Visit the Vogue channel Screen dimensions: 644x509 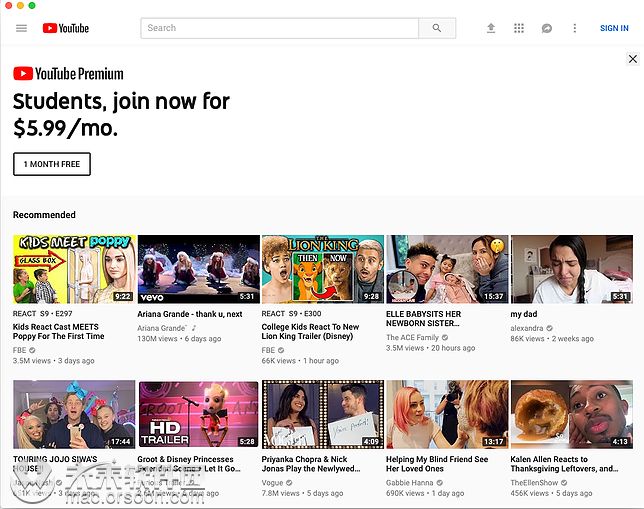coord(272,482)
